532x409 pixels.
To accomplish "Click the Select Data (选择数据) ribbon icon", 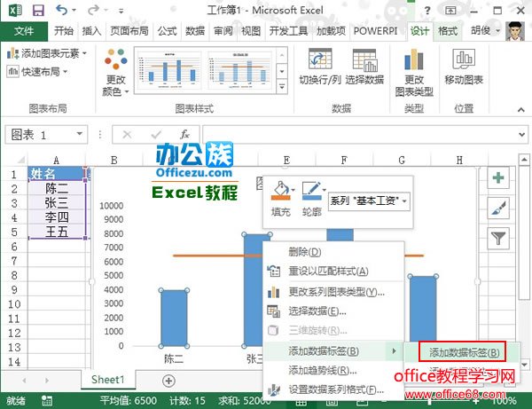I will (364, 60).
